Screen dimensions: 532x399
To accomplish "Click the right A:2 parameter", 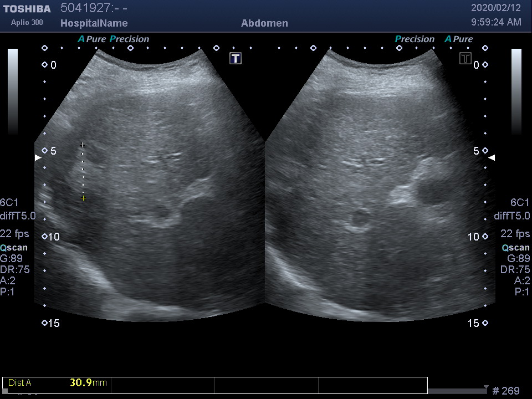I will (x=522, y=280).
